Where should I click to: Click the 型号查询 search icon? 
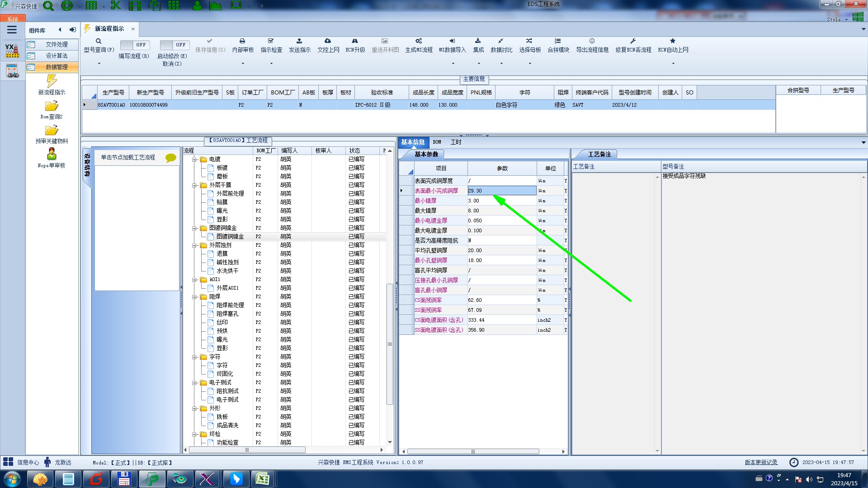(99, 41)
